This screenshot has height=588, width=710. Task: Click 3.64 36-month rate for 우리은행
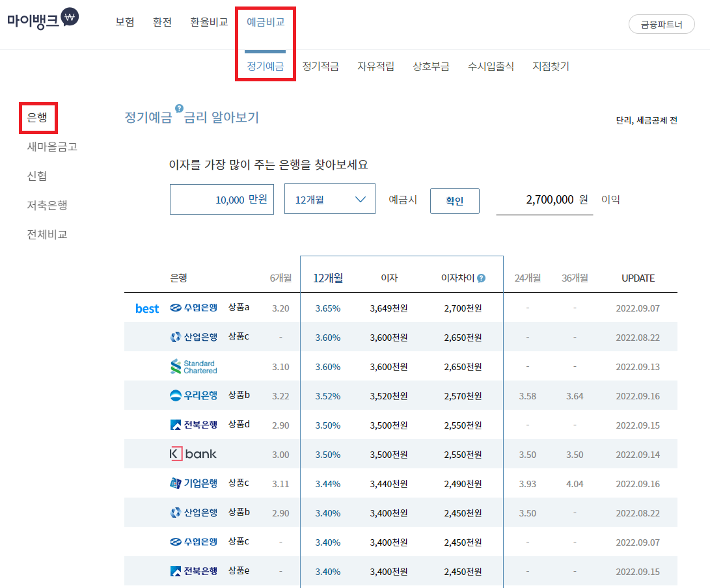(575, 396)
